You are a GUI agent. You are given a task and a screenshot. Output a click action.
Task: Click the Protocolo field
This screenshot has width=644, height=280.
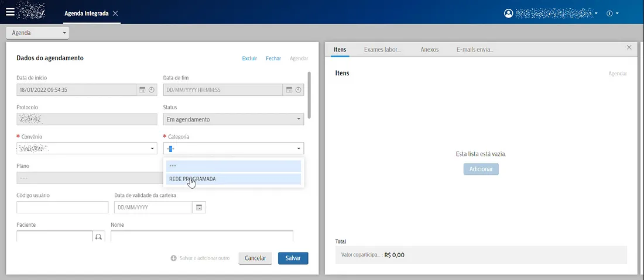click(x=87, y=119)
